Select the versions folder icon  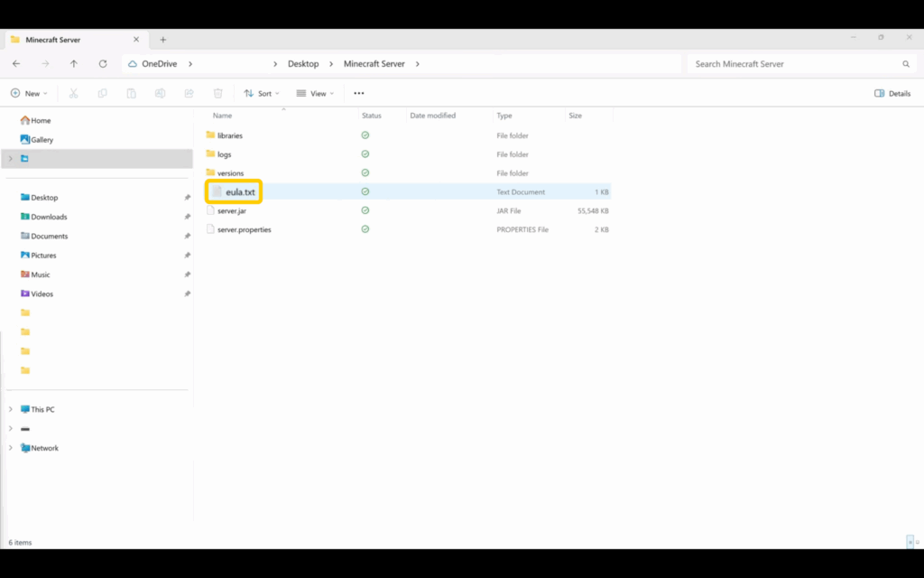click(210, 172)
